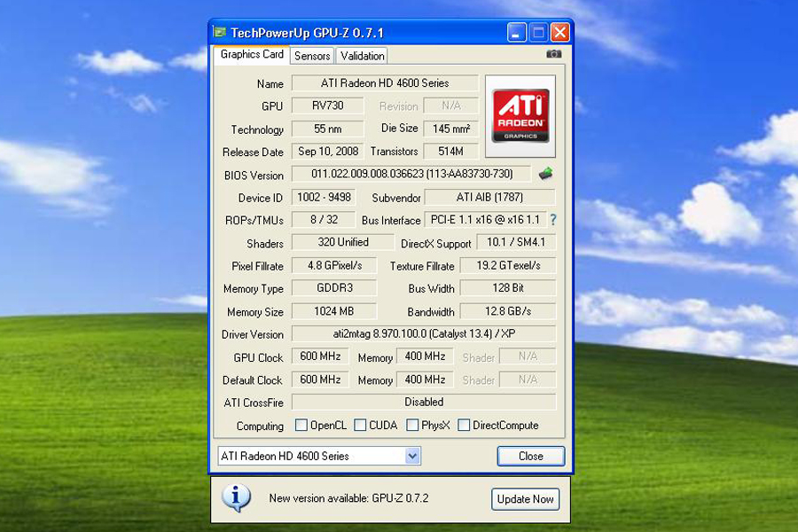Click the Driver Version value ati2mtag 8.970.100.0
The width and height of the screenshot is (798, 532).
tap(424, 333)
